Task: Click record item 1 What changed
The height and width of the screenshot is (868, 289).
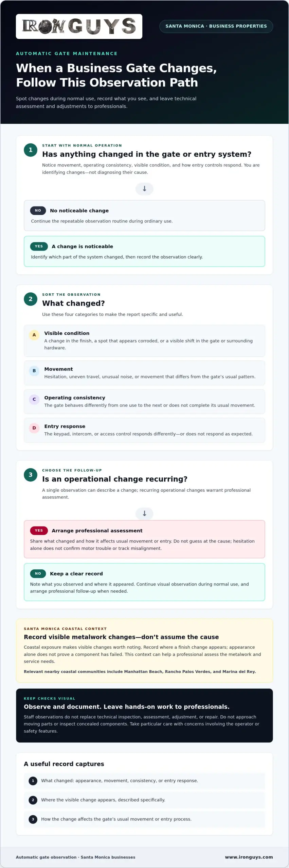Action: pyautogui.click(x=144, y=781)
